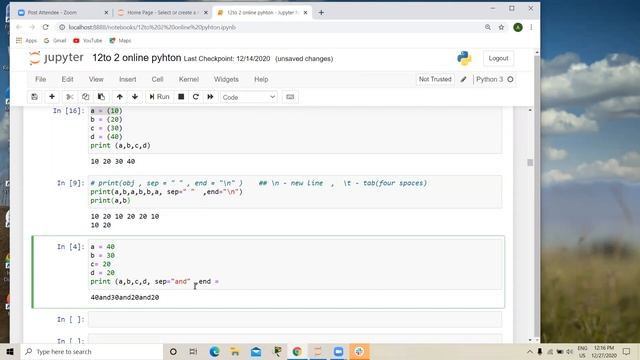Viewport: 640px width, 360px height.
Task: Open the Mail app from taskbar
Action: click(256, 351)
